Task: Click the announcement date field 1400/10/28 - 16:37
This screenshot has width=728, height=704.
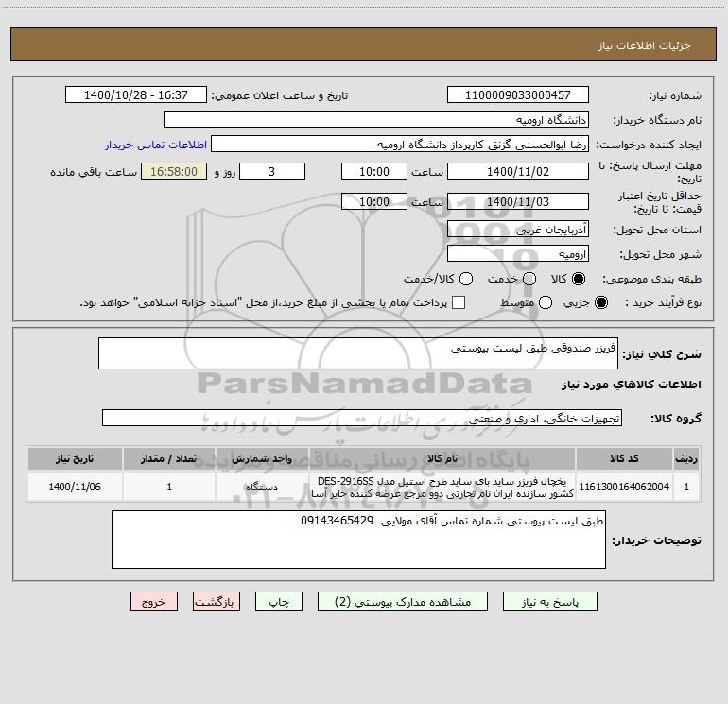Action: click(x=136, y=94)
